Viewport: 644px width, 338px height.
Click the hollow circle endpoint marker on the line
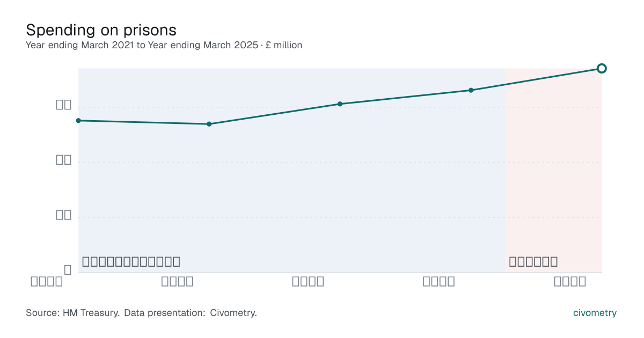602,68
